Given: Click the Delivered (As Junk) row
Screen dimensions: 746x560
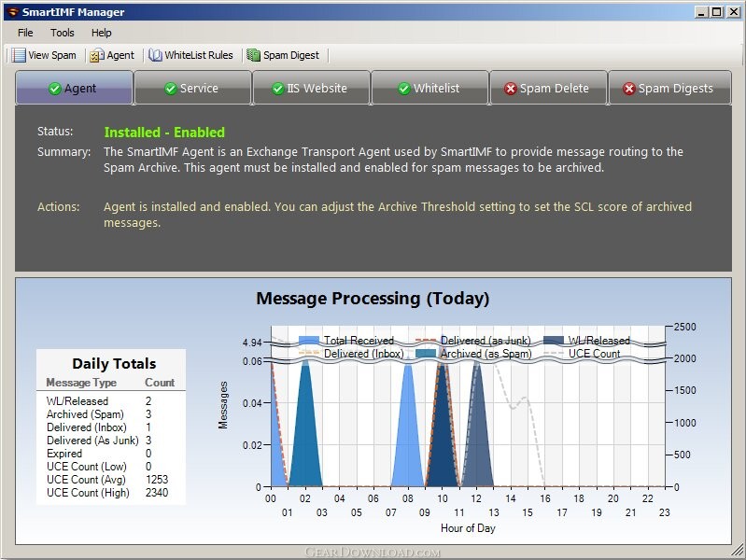Looking at the screenshot, I should click(x=111, y=441).
